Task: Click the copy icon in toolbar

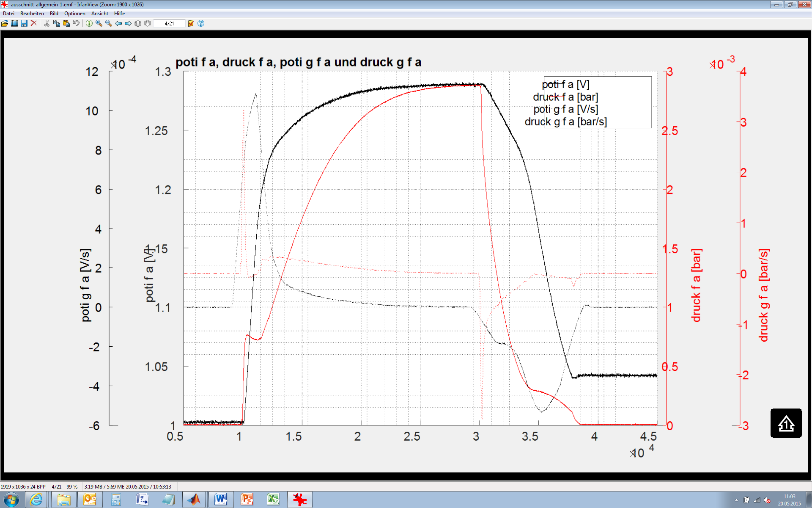Action: coord(56,23)
